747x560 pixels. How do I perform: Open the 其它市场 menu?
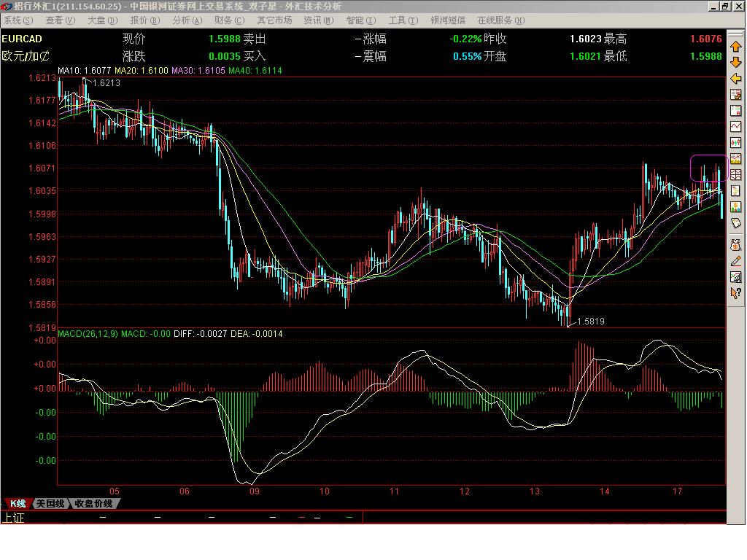pos(274,20)
